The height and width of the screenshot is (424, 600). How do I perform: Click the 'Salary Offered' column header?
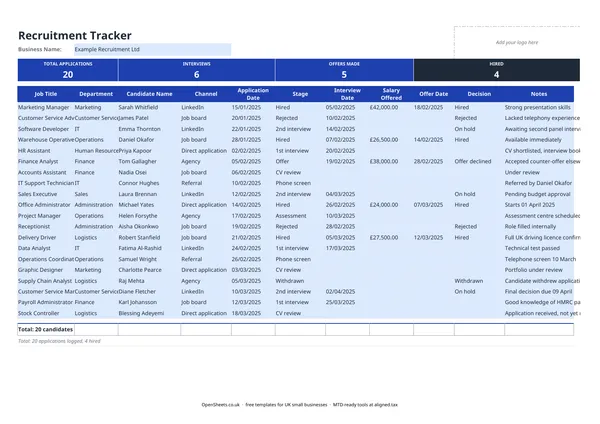391,94
